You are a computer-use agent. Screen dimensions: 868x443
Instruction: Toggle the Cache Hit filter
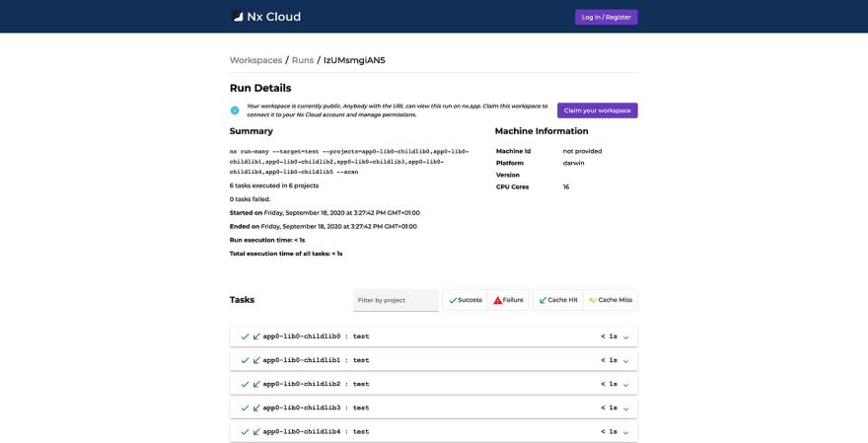(558, 300)
